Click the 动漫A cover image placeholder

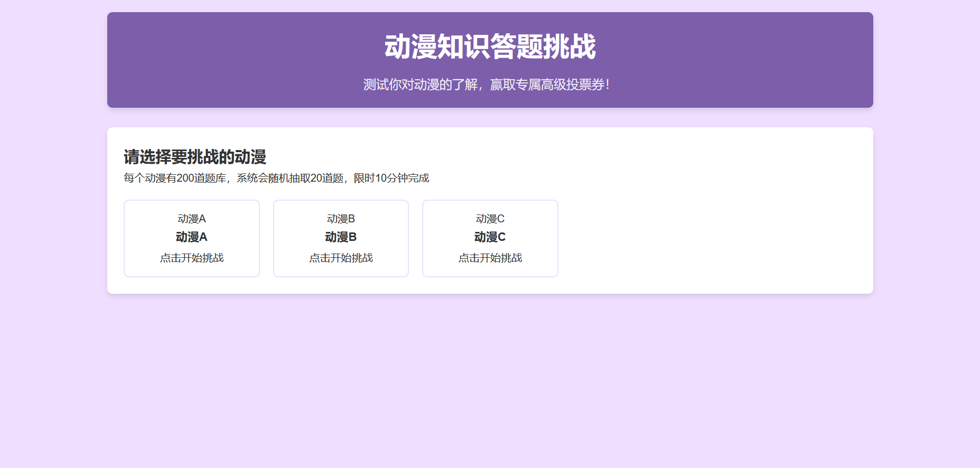pos(191,219)
